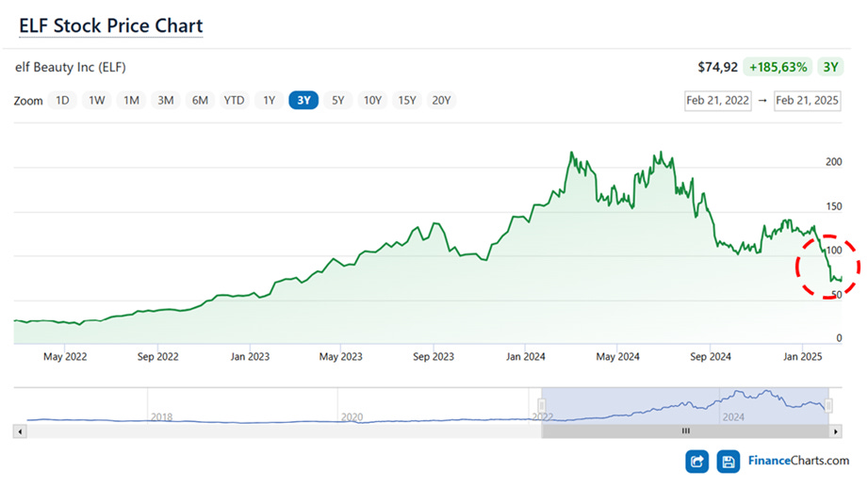Click the Sep 2023 axis label

point(434,357)
